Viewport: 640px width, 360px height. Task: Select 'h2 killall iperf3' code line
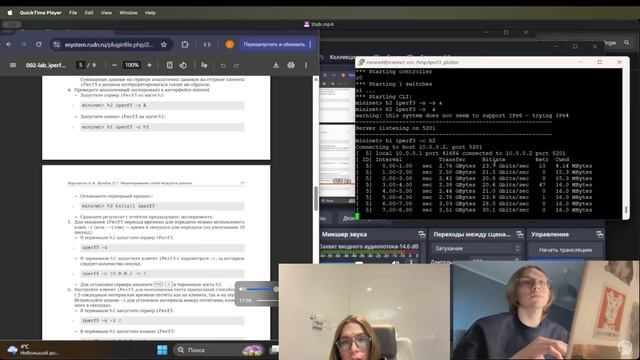(x=162, y=206)
